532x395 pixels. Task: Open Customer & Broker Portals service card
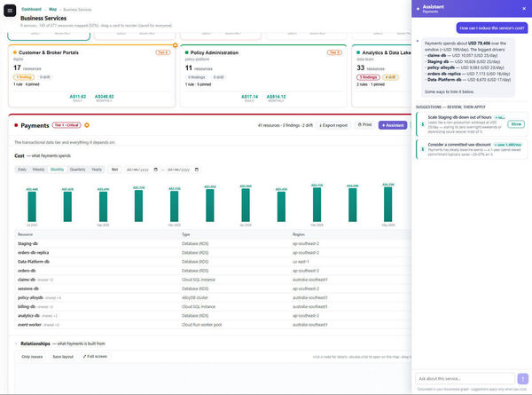pyautogui.click(x=91, y=76)
